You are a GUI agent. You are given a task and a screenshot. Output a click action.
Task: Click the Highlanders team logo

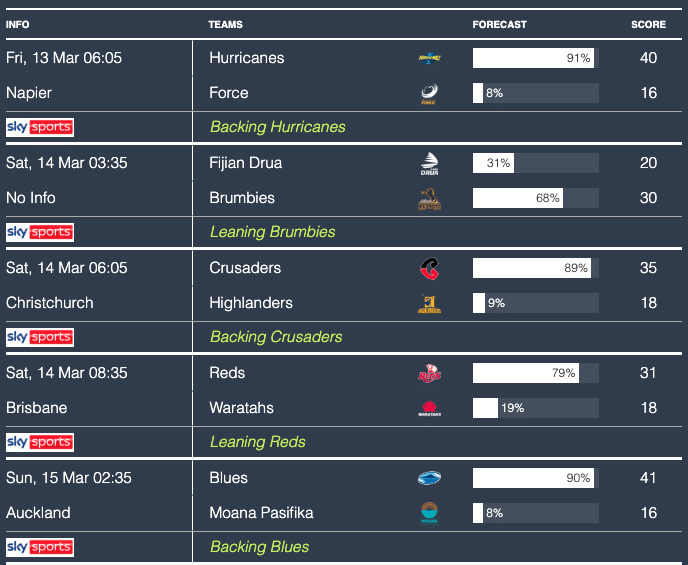[x=429, y=304]
